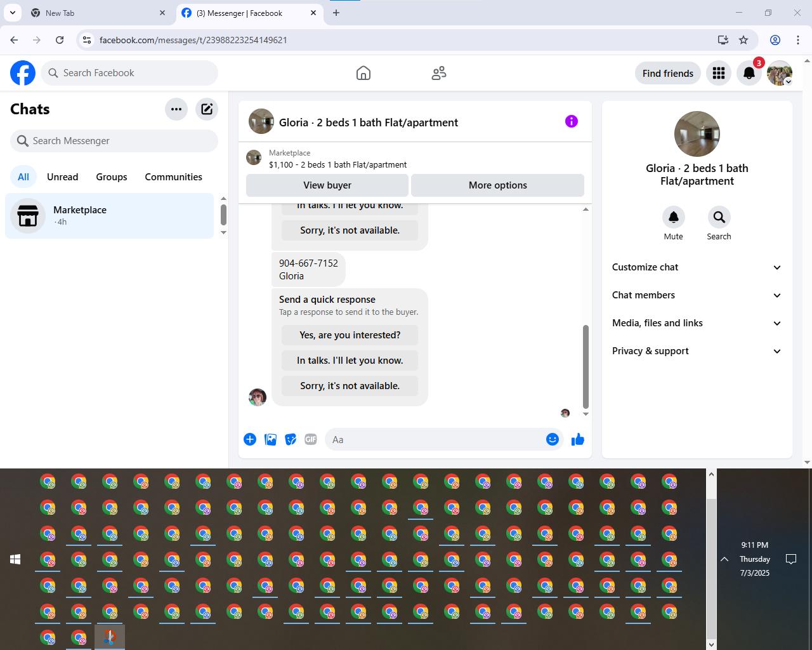This screenshot has width=812, height=650.
Task: Choose a sticker icon in composer
Action: [x=291, y=439]
